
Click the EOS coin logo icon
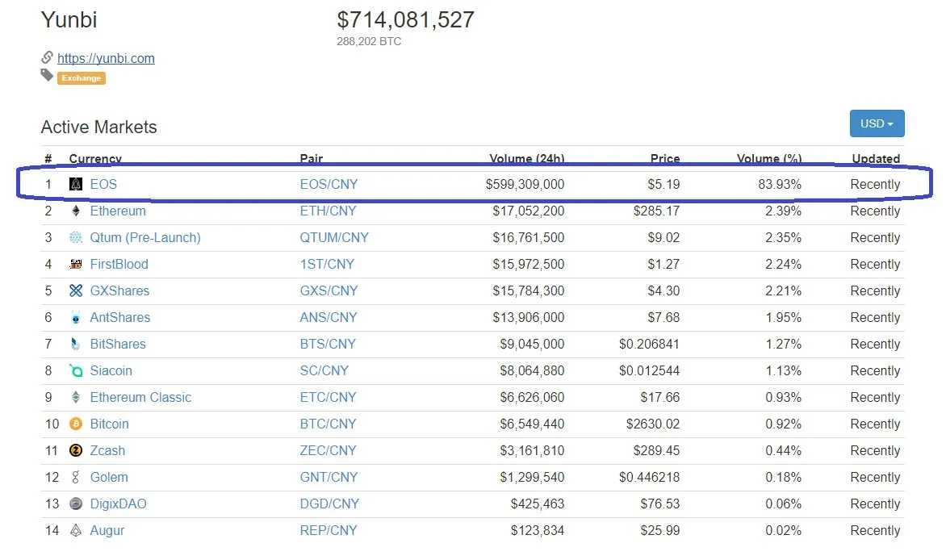[75, 184]
